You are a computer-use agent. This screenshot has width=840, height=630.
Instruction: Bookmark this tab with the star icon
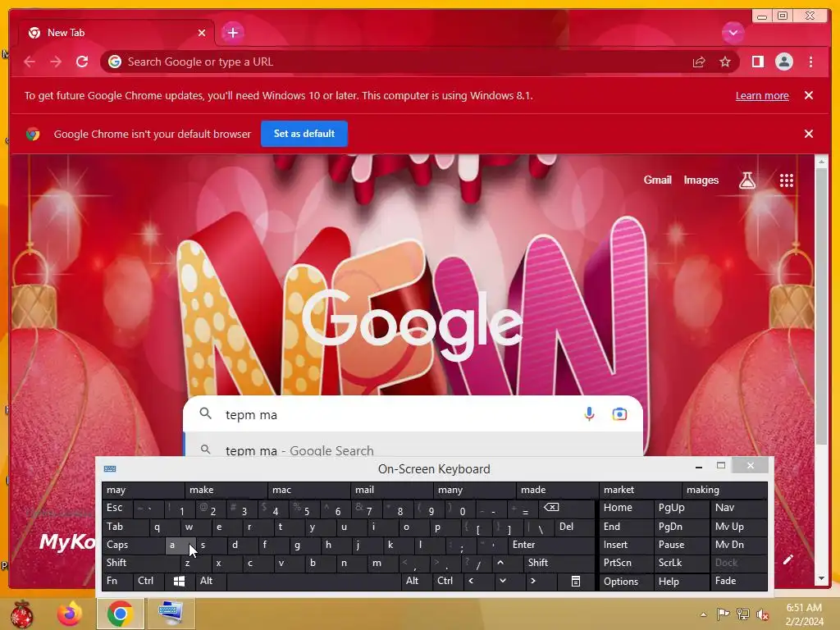click(725, 62)
